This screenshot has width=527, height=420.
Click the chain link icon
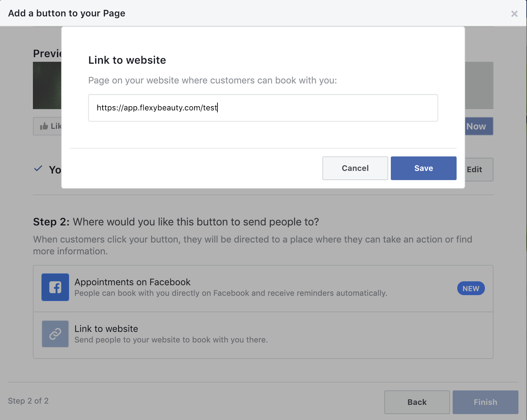click(55, 334)
